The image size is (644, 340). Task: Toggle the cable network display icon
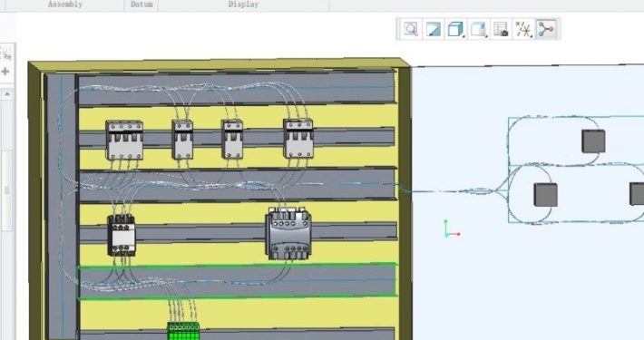point(546,29)
